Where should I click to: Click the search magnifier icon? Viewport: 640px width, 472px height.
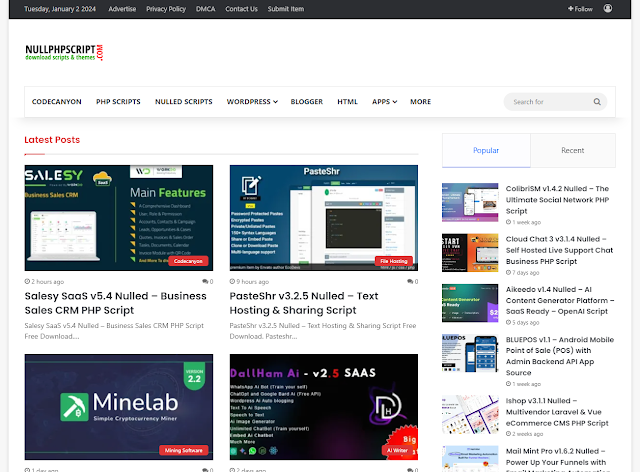click(x=597, y=102)
